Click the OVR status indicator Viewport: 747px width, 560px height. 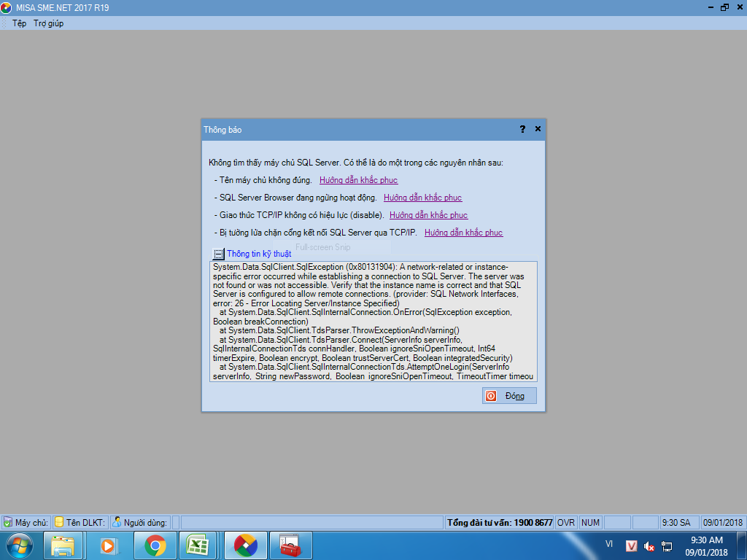(x=566, y=522)
